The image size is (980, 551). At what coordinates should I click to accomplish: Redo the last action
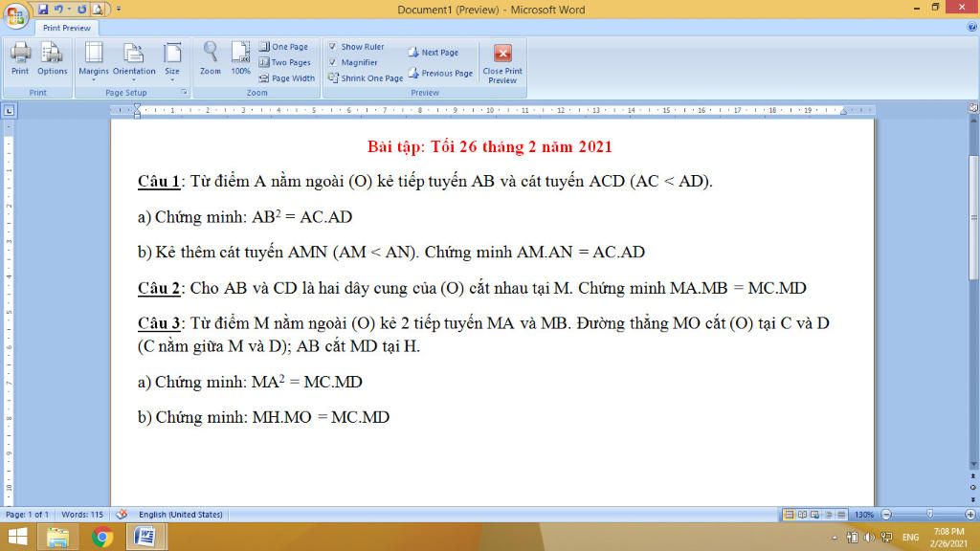pyautogui.click(x=82, y=10)
